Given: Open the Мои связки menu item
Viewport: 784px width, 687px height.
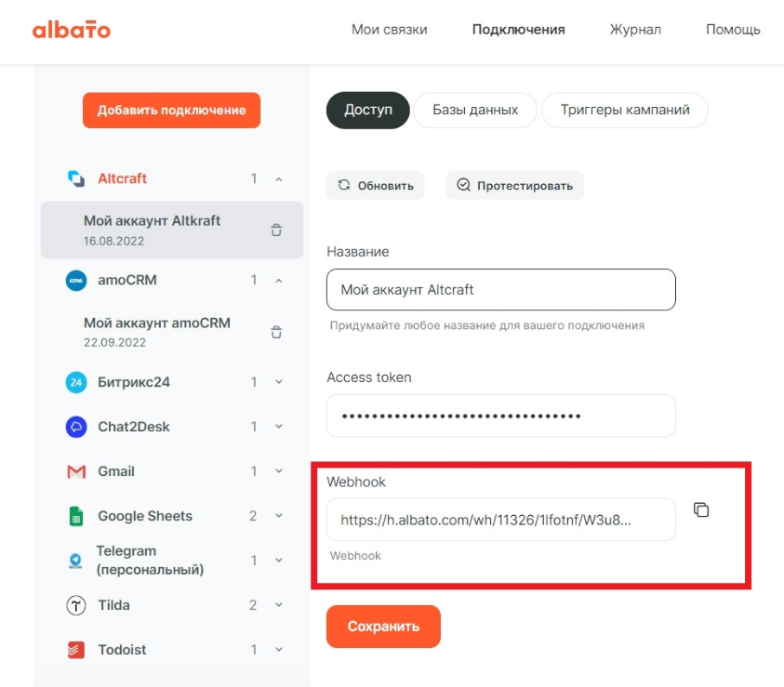Looking at the screenshot, I should click(x=389, y=30).
